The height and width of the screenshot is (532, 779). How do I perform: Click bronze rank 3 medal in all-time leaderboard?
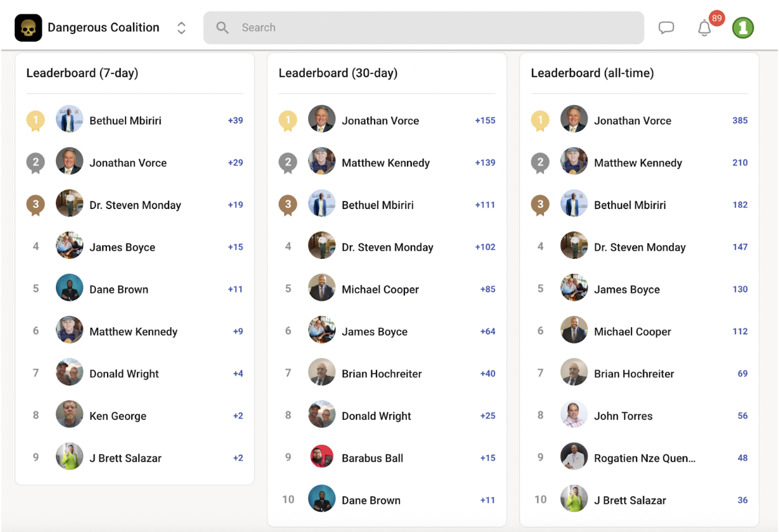click(x=540, y=205)
